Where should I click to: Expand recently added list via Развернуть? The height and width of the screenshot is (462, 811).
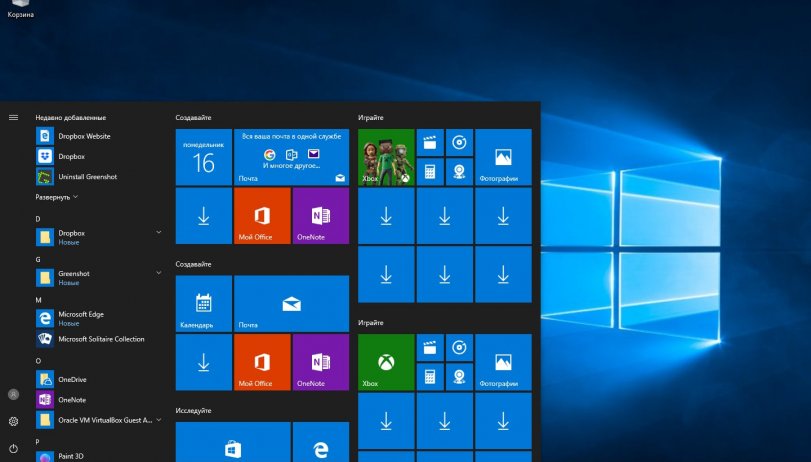coord(56,197)
